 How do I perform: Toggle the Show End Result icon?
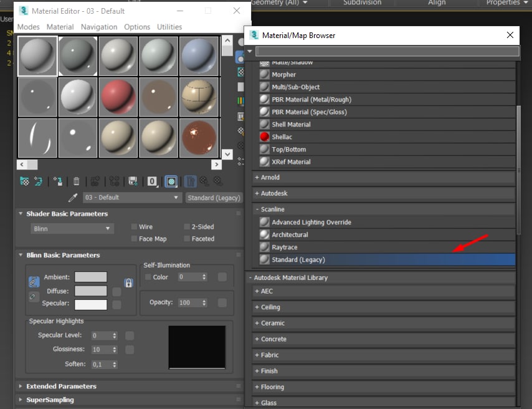point(191,181)
